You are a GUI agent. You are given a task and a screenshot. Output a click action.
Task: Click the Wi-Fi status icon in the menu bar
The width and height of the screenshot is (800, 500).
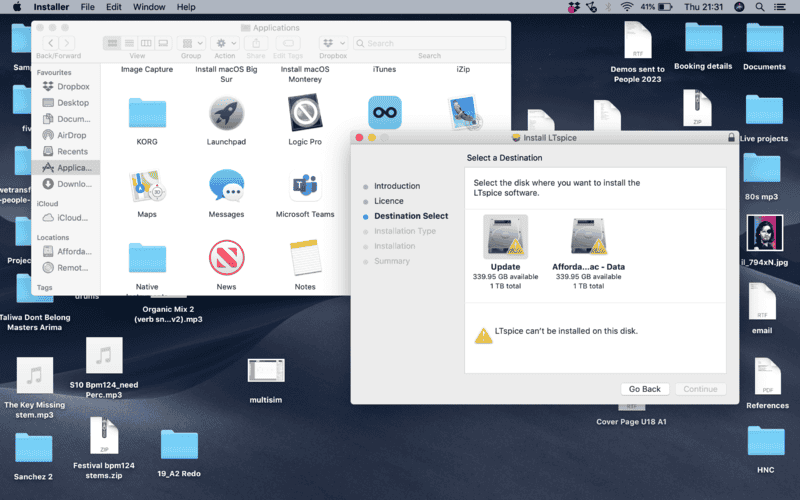(x=627, y=7)
